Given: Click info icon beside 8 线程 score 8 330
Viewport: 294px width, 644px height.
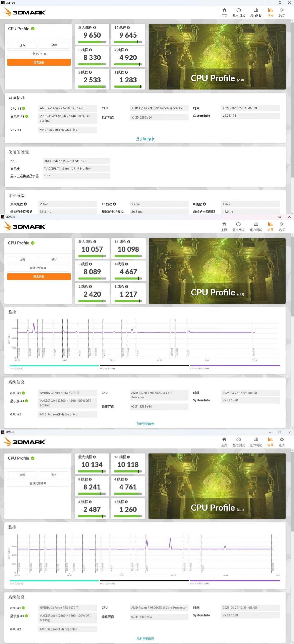Looking at the screenshot, I should pos(90,50).
